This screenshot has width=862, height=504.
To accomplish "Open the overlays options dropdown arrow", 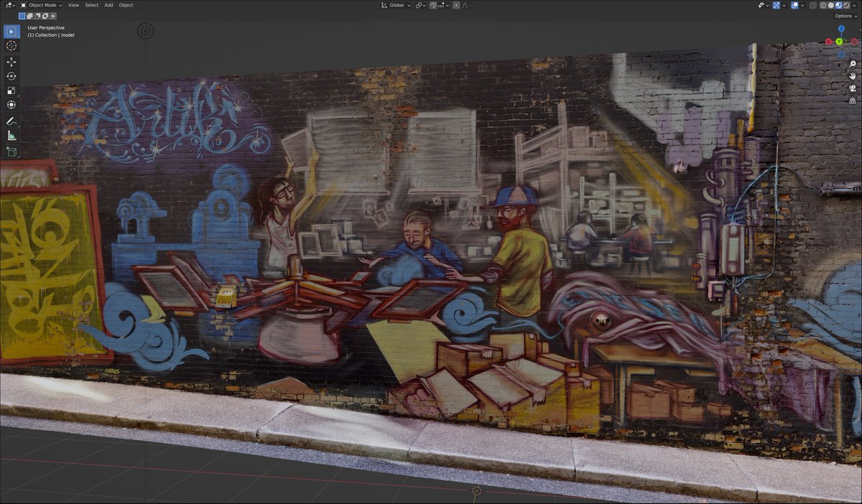I will pyautogui.click(x=802, y=5).
